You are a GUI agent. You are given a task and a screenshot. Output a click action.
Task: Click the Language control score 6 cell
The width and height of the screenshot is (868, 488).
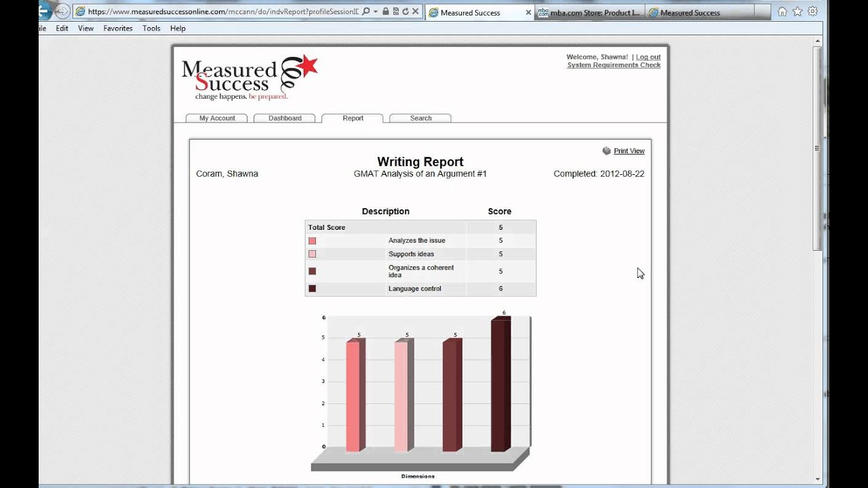coord(500,289)
